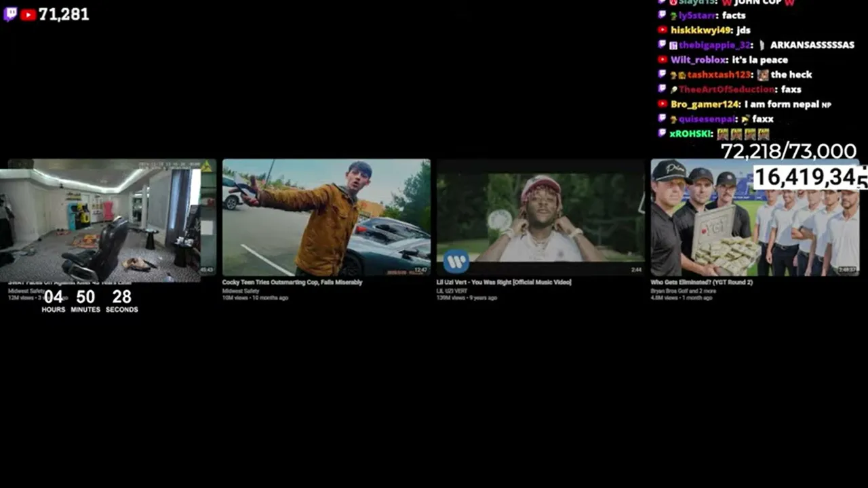The image size is (868, 488).
Task: Click the Warner 'W' logo on Lil Uzi thumbnail
Action: (456, 261)
